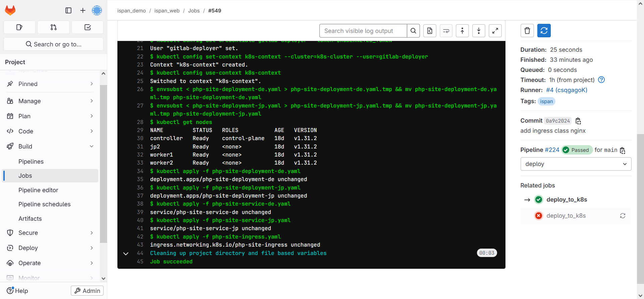Copy the branch name main
Image resolution: width=644 pixels, height=299 pixels.
[623, 151]
